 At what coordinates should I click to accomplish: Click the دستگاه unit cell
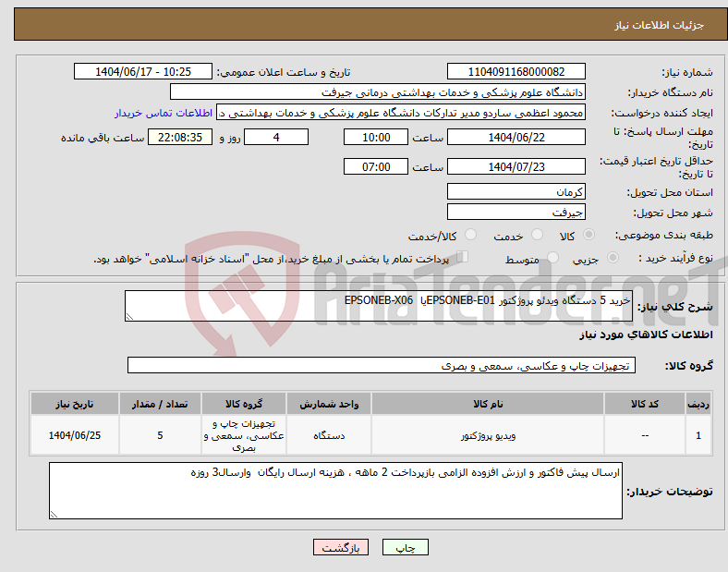(x=329, y=435)
